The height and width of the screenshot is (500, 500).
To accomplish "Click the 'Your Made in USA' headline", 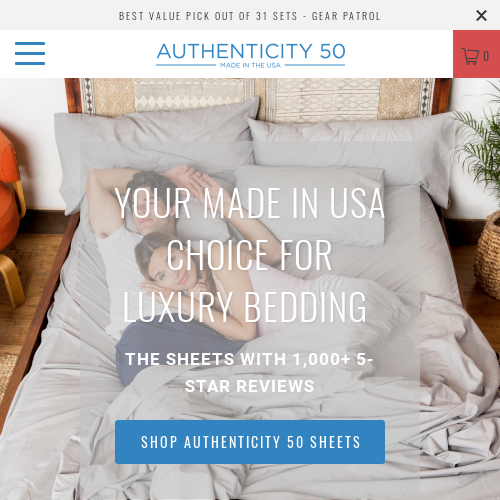I will tap(250, 203).
